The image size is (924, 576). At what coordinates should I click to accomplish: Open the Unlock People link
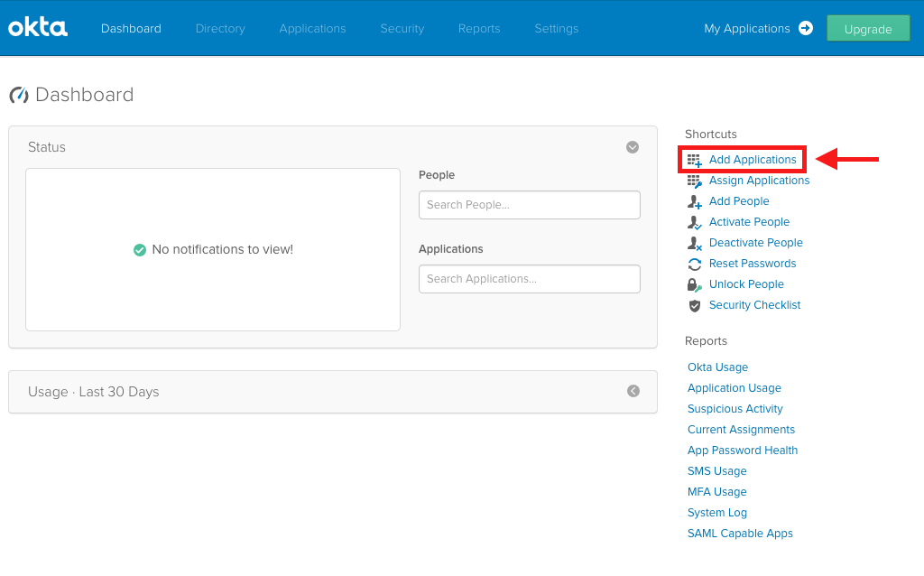(x=746, y=284)
